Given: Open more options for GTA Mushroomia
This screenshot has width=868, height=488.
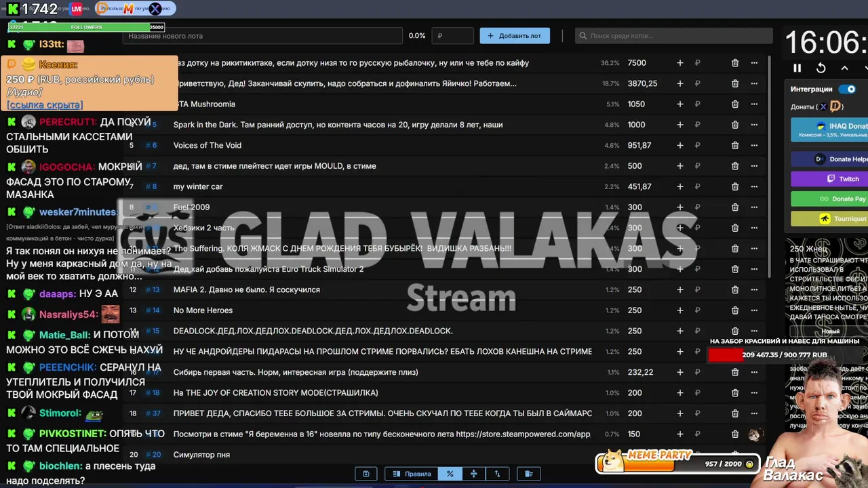Looking at the screenshot, I should coord(754,104).
